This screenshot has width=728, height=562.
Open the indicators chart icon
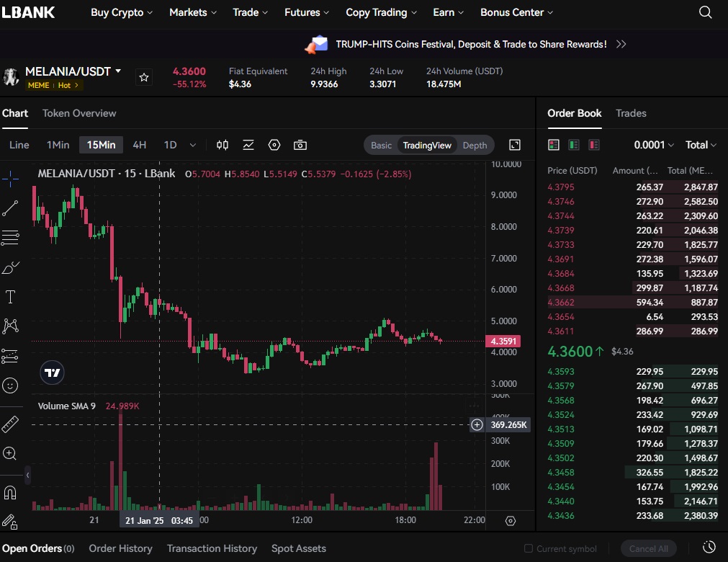click(248, 146)
